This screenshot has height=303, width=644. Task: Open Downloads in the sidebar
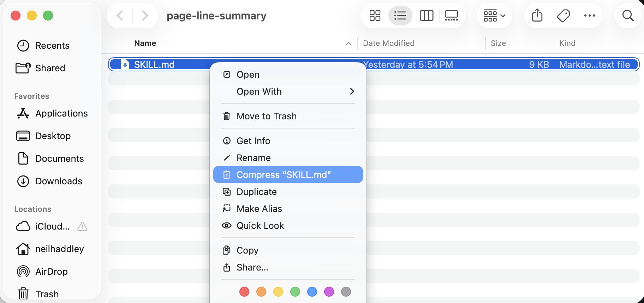click(49, 181)
